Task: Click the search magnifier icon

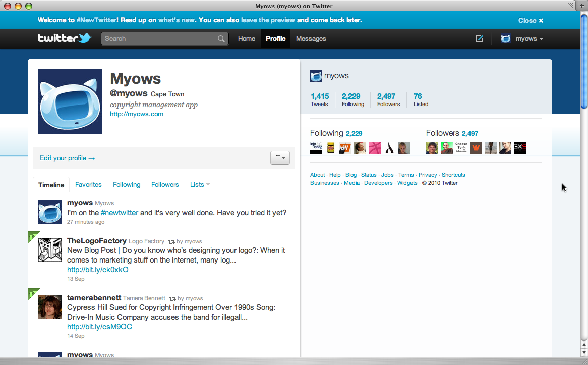Action: coord(221,39)
